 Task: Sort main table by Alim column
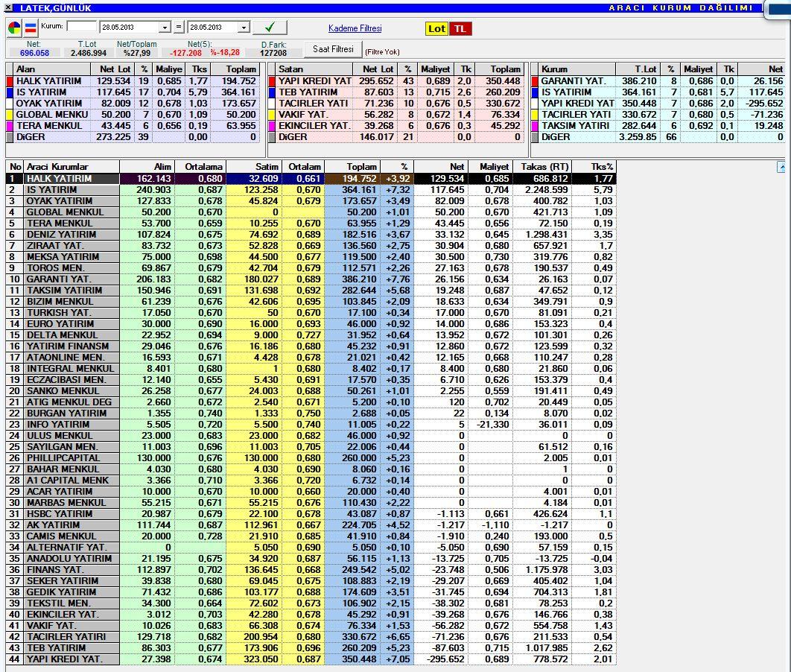[x=147, y=166]
